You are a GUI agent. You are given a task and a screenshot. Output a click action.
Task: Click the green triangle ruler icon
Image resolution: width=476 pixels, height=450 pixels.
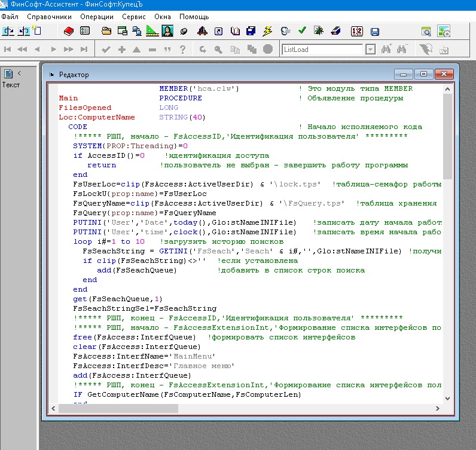coord(152,31)
